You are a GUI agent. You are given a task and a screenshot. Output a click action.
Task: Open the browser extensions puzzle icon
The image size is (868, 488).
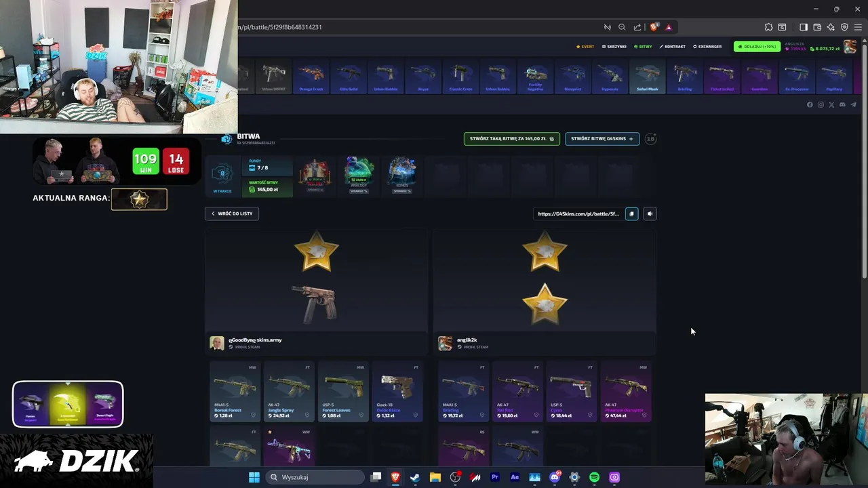click(768, 27)
